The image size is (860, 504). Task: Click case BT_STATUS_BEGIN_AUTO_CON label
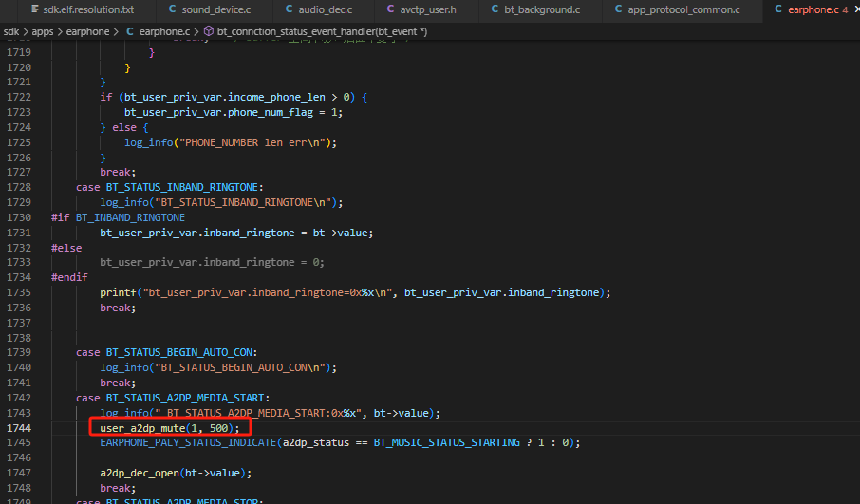[x=167, y=352]
